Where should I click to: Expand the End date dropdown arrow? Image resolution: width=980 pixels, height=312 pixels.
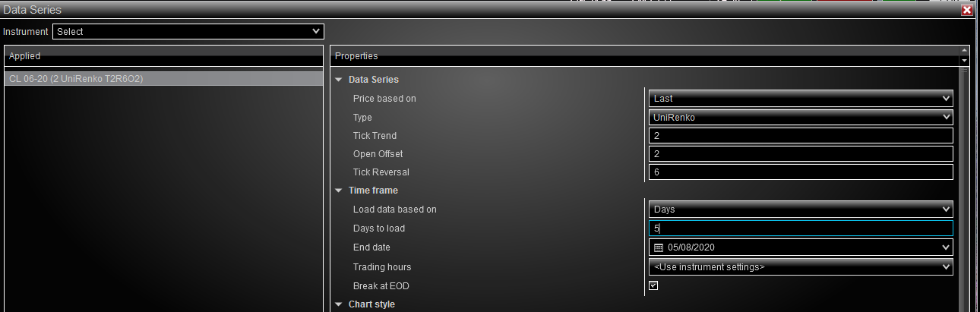(x=946, y=247)
